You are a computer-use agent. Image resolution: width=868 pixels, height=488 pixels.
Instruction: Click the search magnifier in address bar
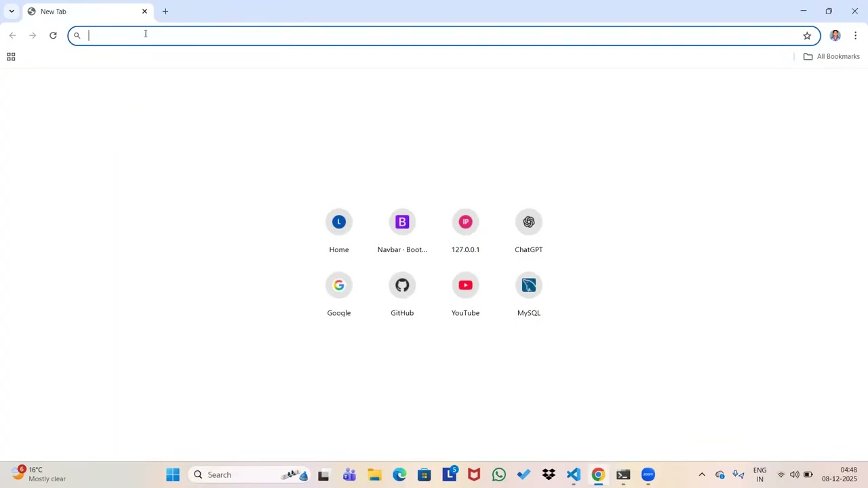(77, 36)
